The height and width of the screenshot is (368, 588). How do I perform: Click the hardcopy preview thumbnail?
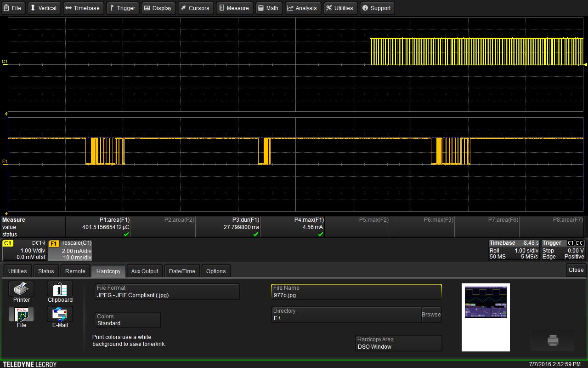[x=486, y=317]
